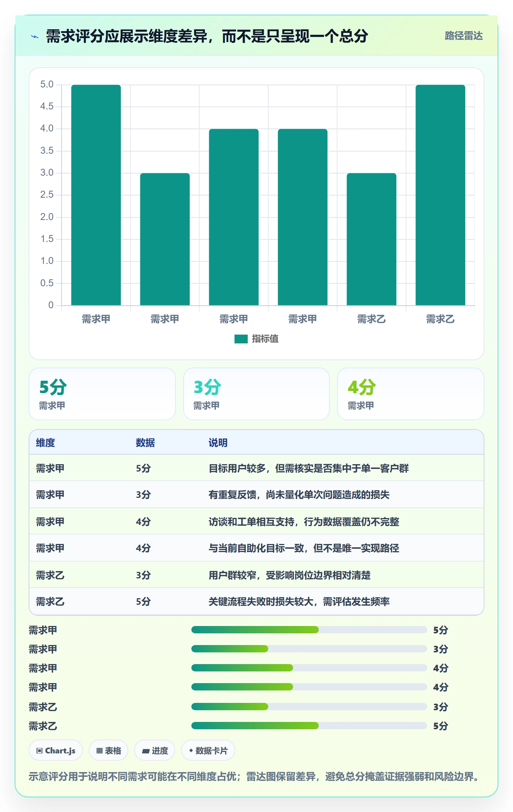Click the 需求甲 progress bar showing 3分

pyautogui.click(x=309, y=649)
